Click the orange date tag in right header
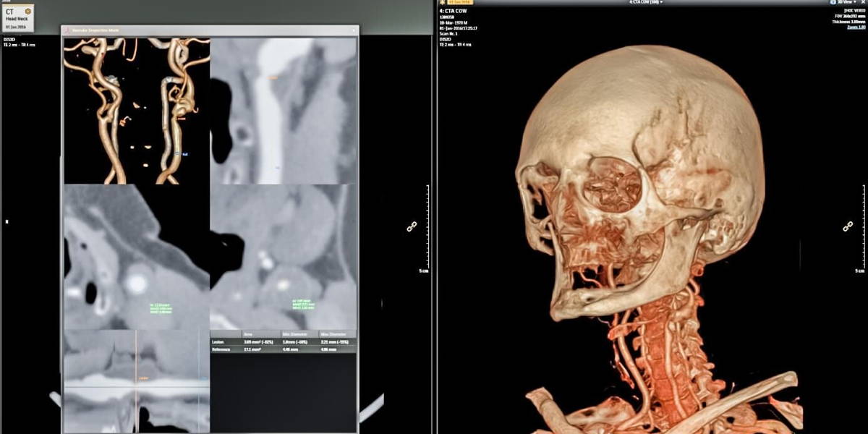This screenshot has height=434, width=868. (x=457, y=3)
